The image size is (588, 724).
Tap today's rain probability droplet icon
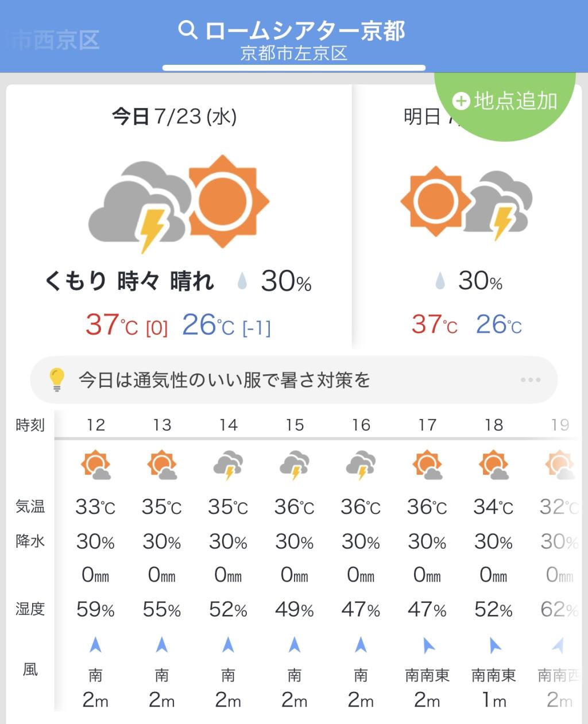tap(242, 281)
